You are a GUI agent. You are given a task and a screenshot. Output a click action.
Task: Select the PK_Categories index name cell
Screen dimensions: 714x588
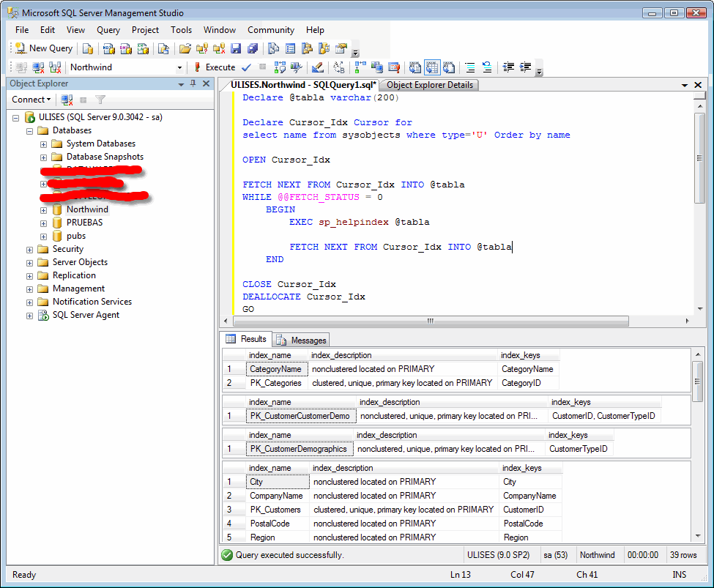coord(277,384)
